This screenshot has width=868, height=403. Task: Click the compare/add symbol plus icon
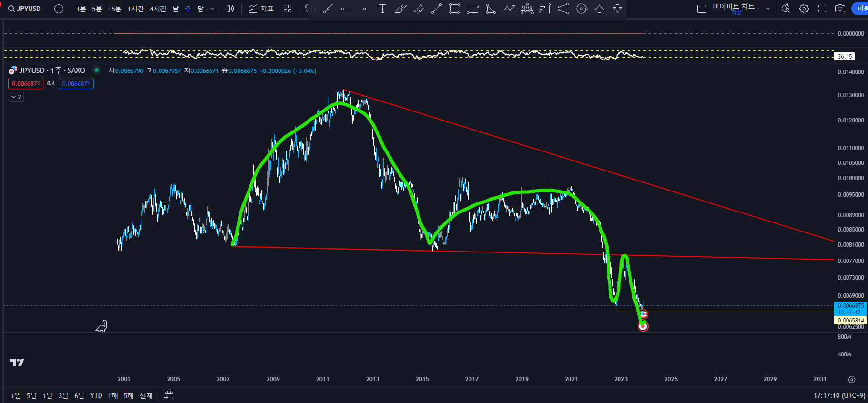pyautogui.click(x=59, y=9)
